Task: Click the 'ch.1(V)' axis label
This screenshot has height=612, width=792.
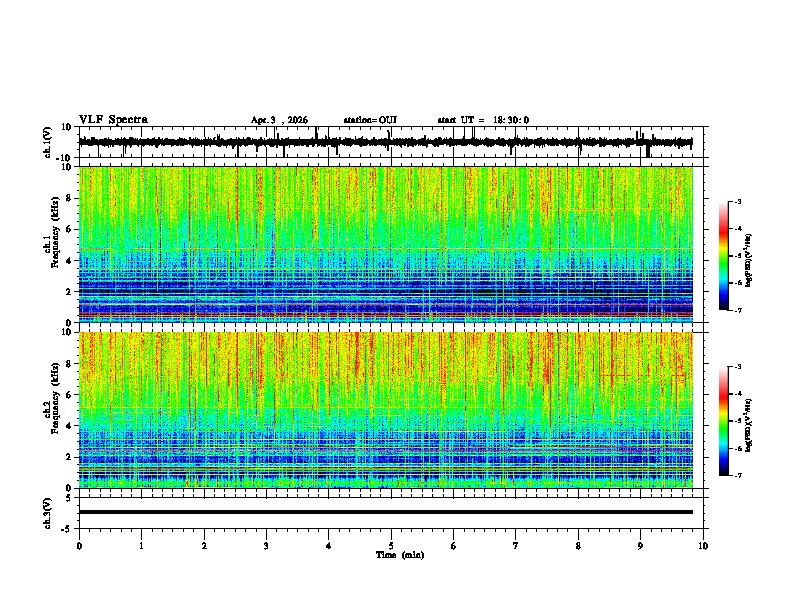Action: pyautogui.click(x=48, y=142)
